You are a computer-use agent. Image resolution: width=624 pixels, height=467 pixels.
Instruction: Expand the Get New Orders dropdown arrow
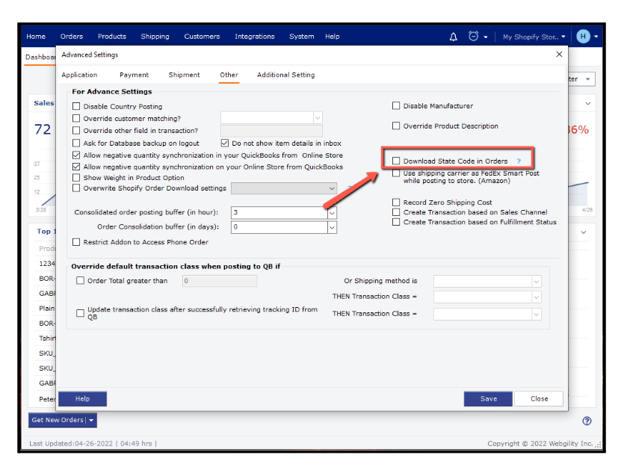[92, 421]
